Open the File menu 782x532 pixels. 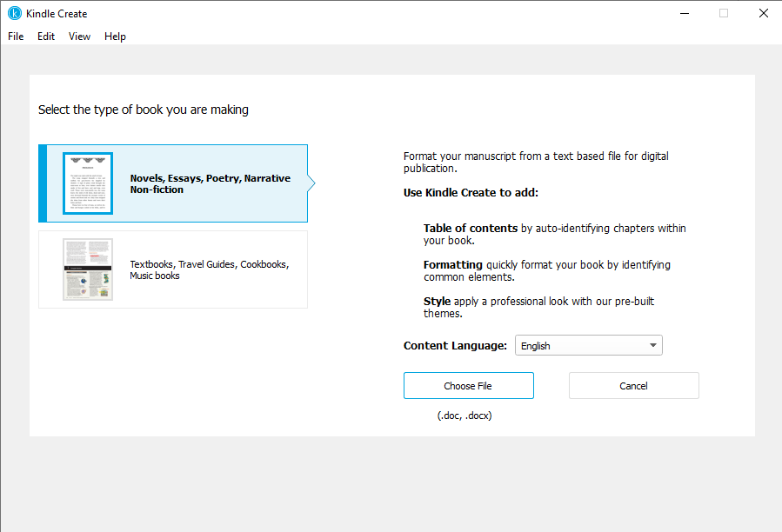(16, 37)
